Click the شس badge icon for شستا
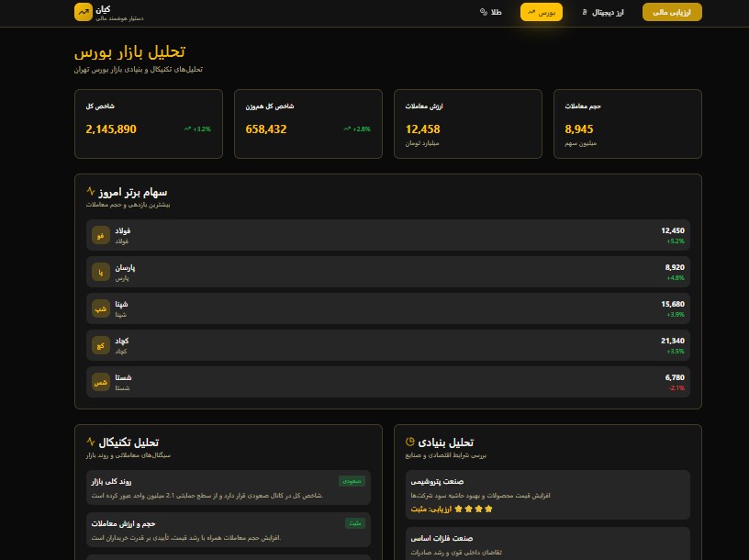The height and width of the screenshot is (560, 749). click(x=100, y=382)
